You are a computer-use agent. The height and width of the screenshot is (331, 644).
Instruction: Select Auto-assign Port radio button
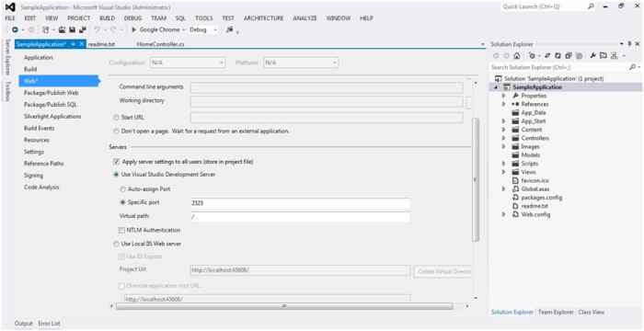pos(122,189)
